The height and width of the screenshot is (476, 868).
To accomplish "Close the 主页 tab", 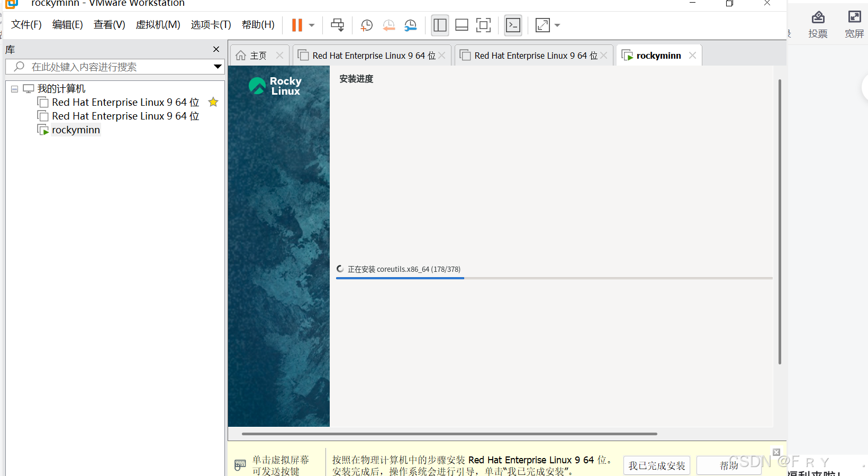I will [x=279, y=56].
